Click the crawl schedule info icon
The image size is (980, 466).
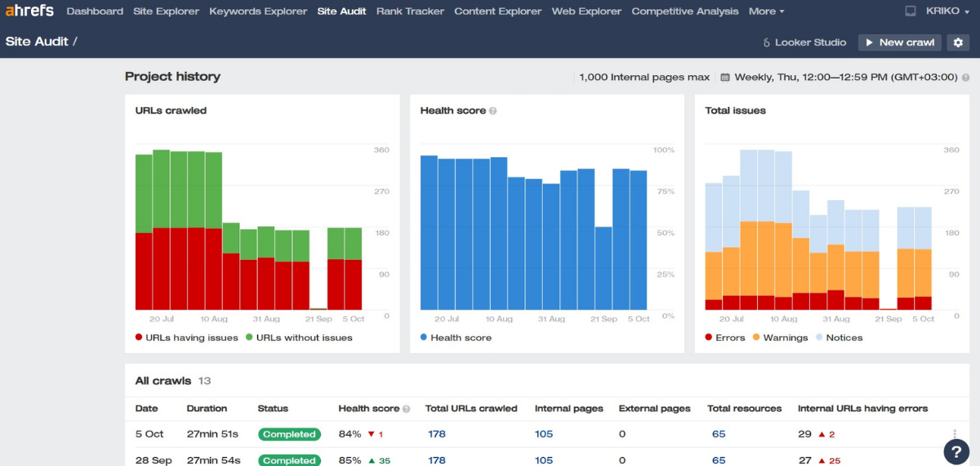tap(965, 78)
